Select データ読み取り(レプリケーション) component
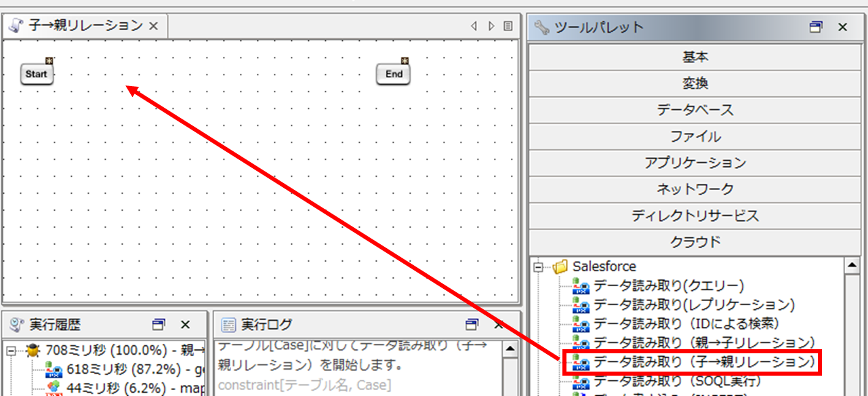 click(694, 304)
